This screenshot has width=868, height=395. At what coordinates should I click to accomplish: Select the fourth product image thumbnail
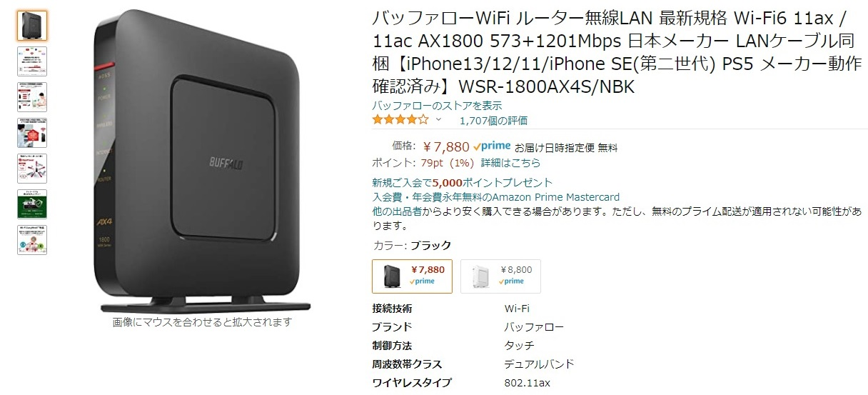coord(32,133)
